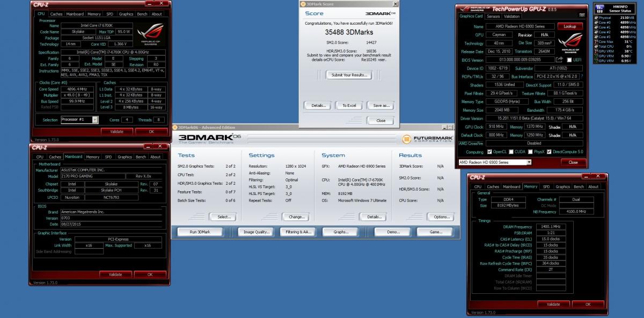The image size is (644, 318).
Task: Toggle the DirectCompute 5.0 checkbox
Action: click(x=549, y=152)
